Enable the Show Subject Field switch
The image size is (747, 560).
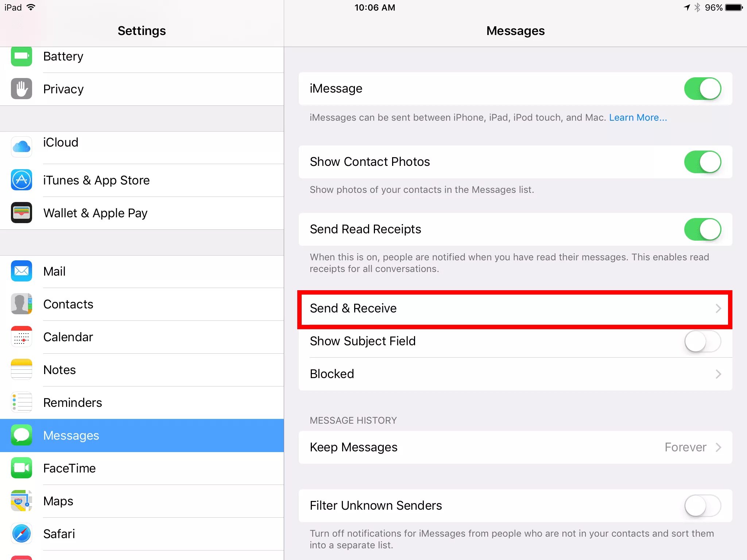(702, 341)
